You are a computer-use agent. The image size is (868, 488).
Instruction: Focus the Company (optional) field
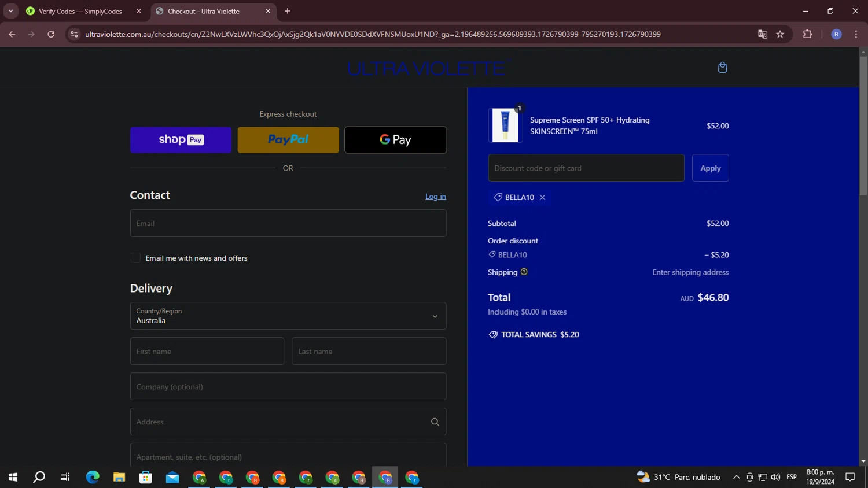pos(288,386)
